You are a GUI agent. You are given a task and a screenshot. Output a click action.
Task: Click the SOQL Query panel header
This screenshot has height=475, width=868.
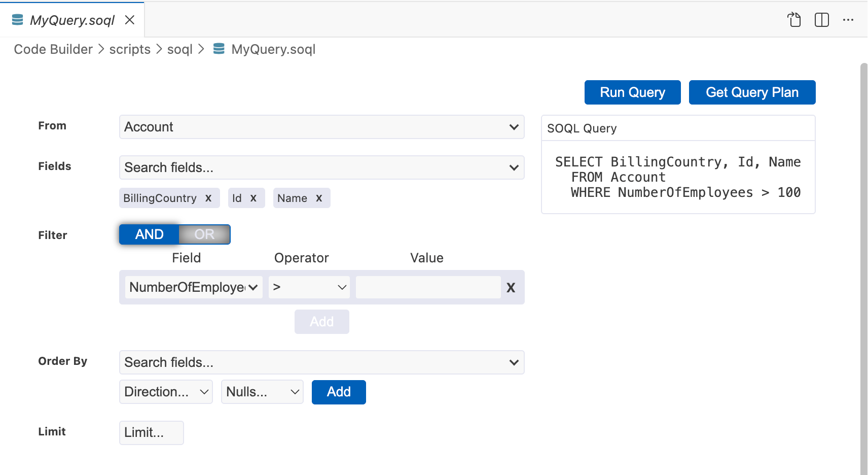point(678,128)
